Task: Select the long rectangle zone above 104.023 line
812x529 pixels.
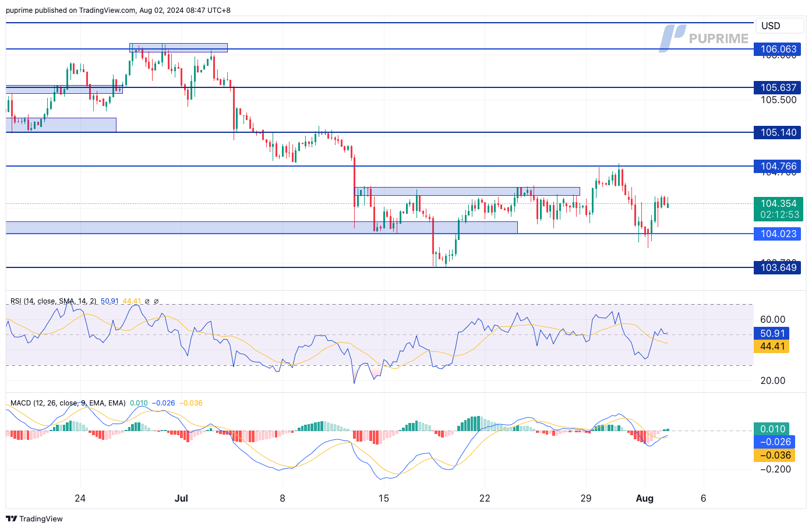Action: click(x=262, y=227)
